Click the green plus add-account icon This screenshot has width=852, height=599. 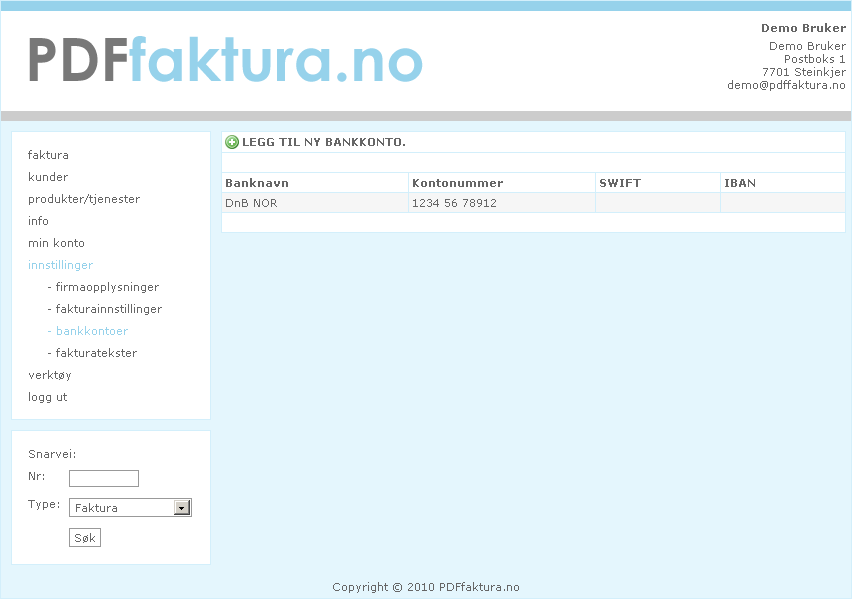click(232, 142)
